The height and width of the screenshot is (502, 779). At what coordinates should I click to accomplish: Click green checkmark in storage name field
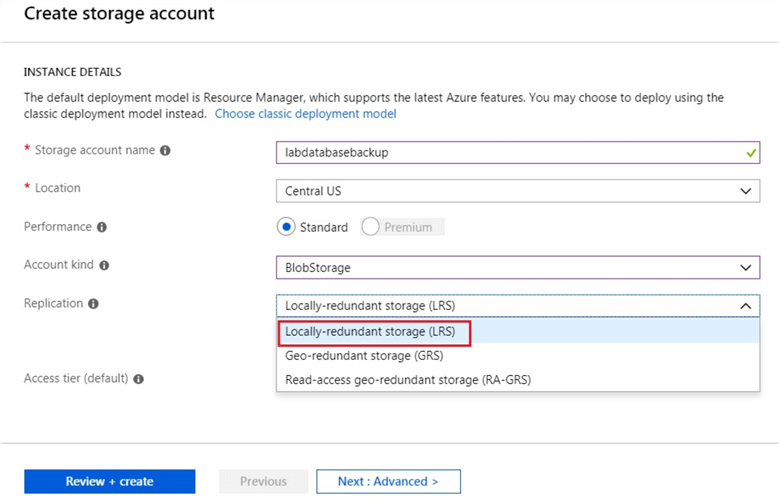(x=751, y=153)
